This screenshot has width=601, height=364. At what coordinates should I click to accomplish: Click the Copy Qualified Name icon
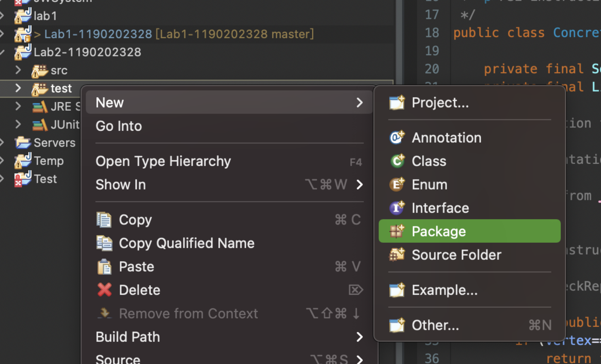tap(105, 243)
